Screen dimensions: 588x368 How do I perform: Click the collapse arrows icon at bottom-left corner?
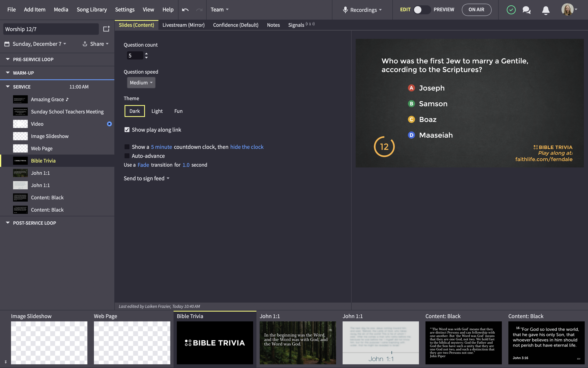pyautogui.click(x=6, y=362)
